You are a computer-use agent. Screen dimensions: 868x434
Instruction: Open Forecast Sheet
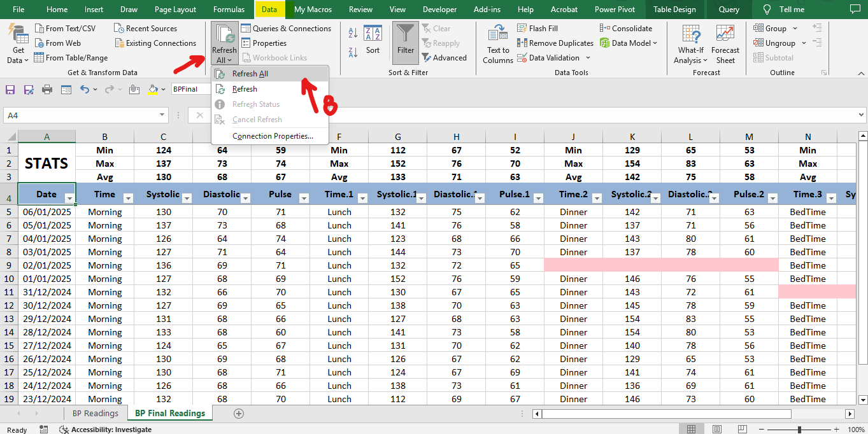(x=725, y=45)
